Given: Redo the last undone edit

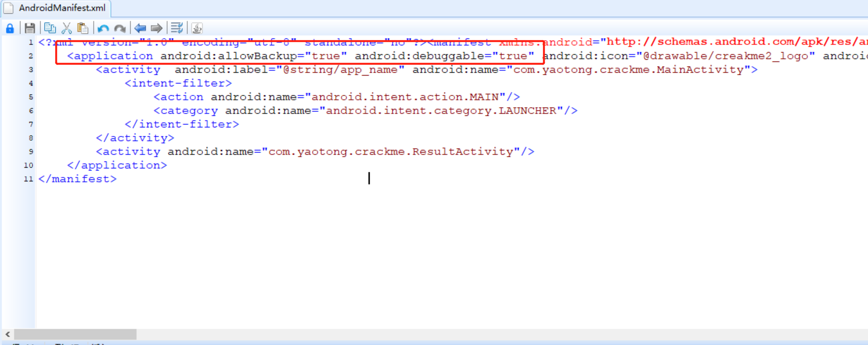Looking at the screenshot, I should click(120, 28).
